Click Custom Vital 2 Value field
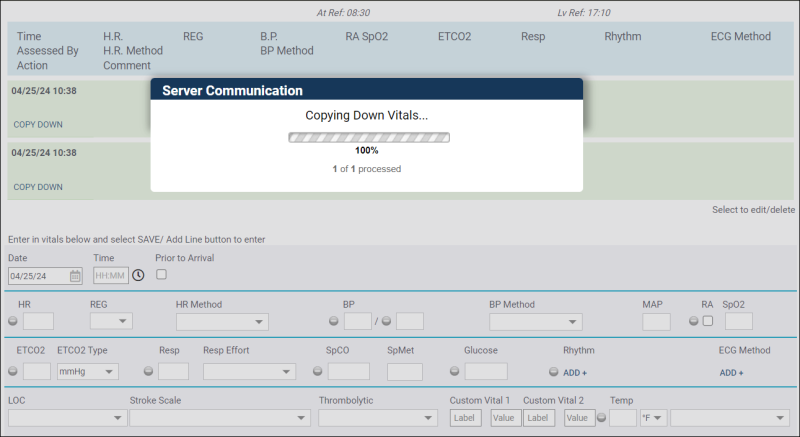This screenshot has height=437, width=800. point(580,418)
